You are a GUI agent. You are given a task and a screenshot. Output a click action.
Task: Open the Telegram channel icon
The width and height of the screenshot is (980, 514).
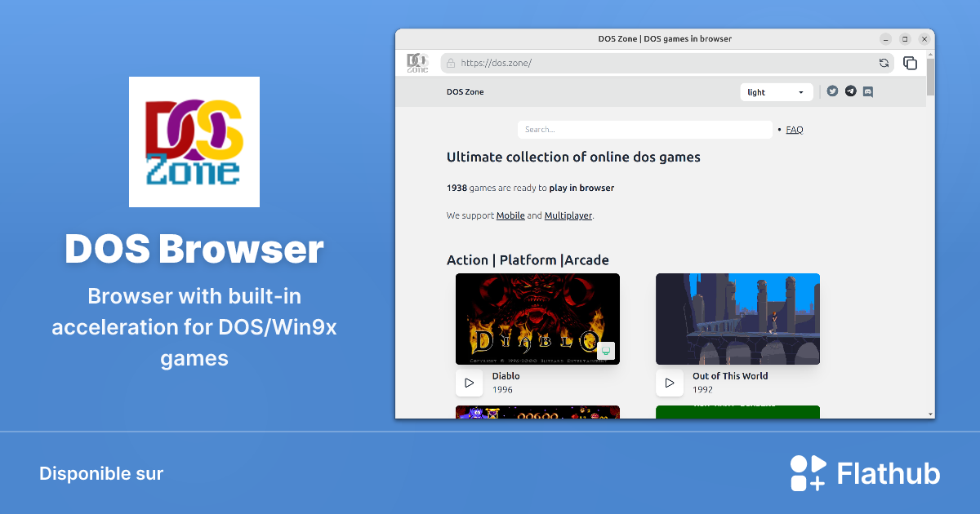point(850,91)
